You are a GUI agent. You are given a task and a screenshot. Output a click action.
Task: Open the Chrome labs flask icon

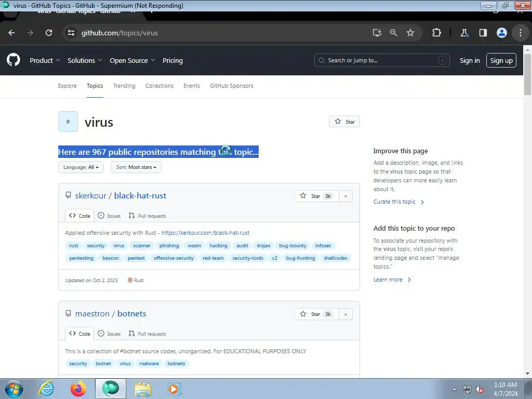click(x=464, y=33)
